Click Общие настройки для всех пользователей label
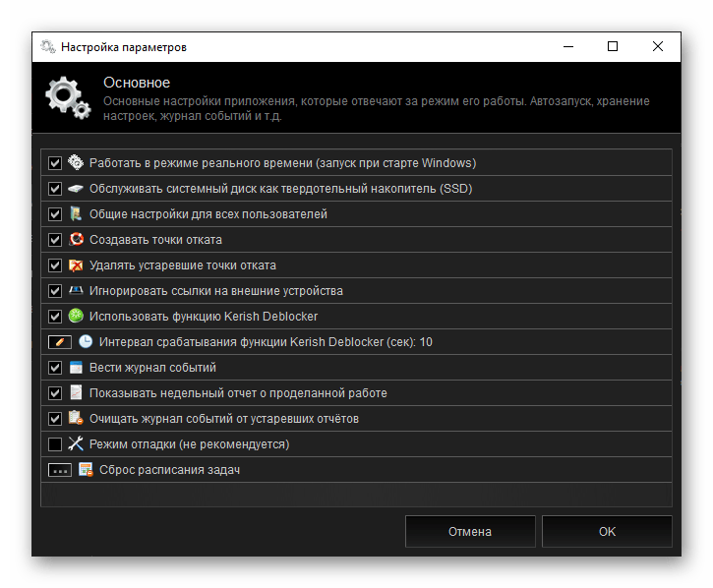 [x=208, y=213]
